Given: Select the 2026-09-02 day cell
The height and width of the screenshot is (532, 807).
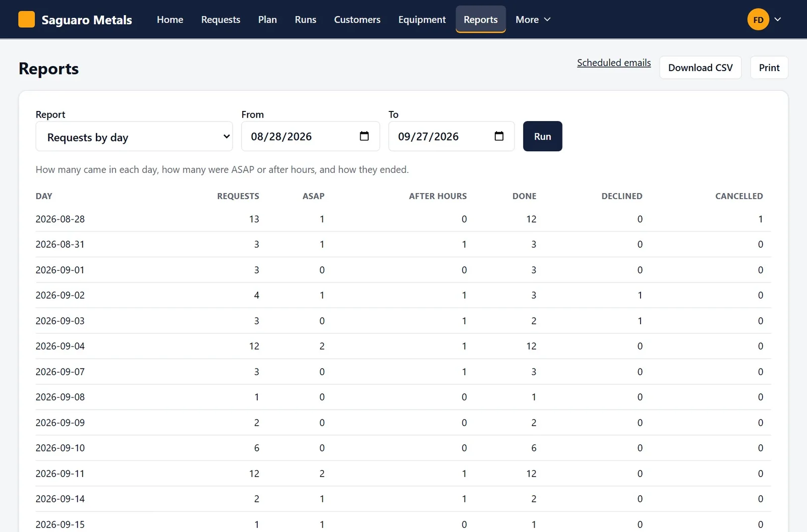Looking at the screenshot, I should 60,295.
